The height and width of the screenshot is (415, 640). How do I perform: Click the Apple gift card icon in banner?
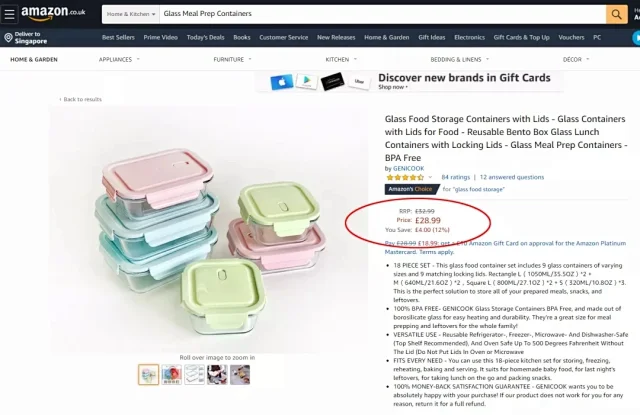(282, 82)
